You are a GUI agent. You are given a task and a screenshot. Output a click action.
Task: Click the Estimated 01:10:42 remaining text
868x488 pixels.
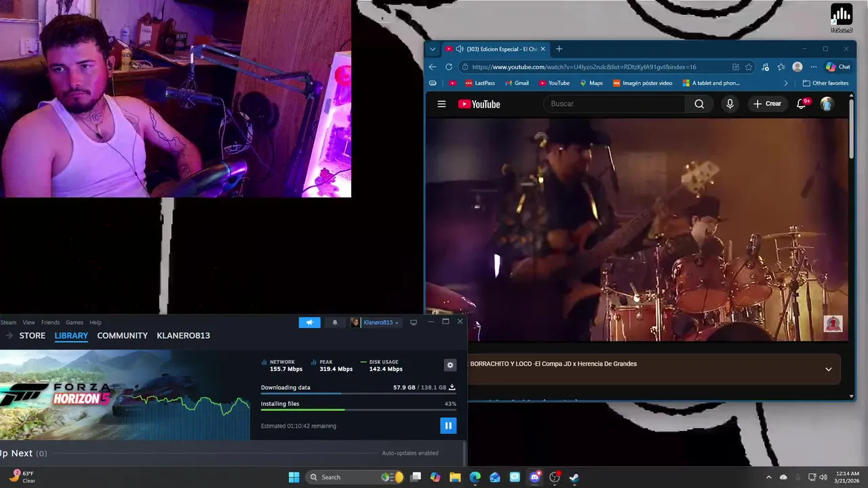(298, 426)
